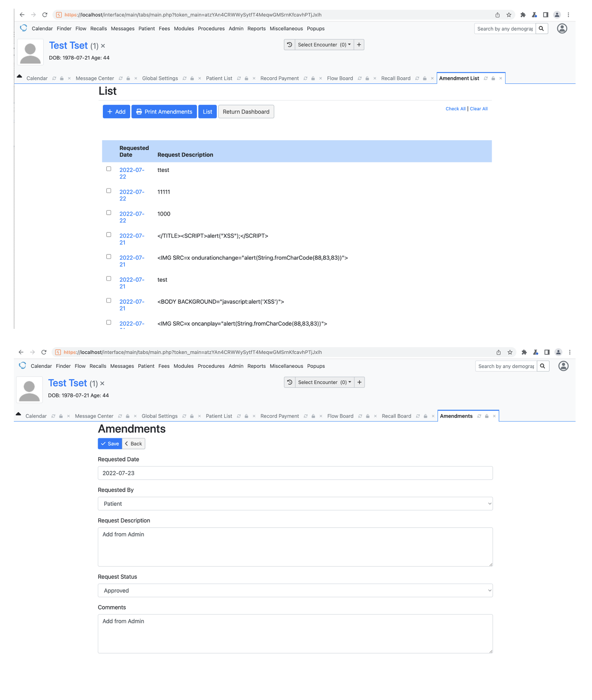Open the Fees menu in Amendments form window
The image size is (592, 700).
tap(164, 366)
